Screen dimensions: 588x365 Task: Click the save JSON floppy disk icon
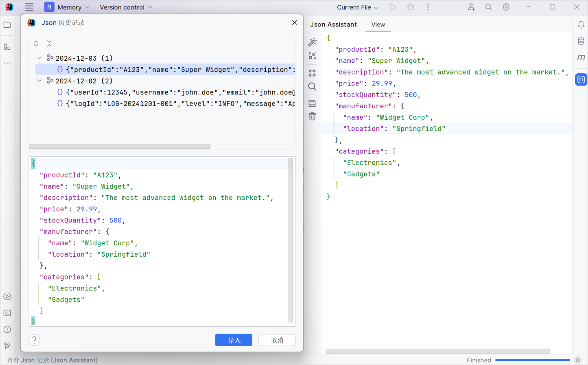tap(312, 103)
